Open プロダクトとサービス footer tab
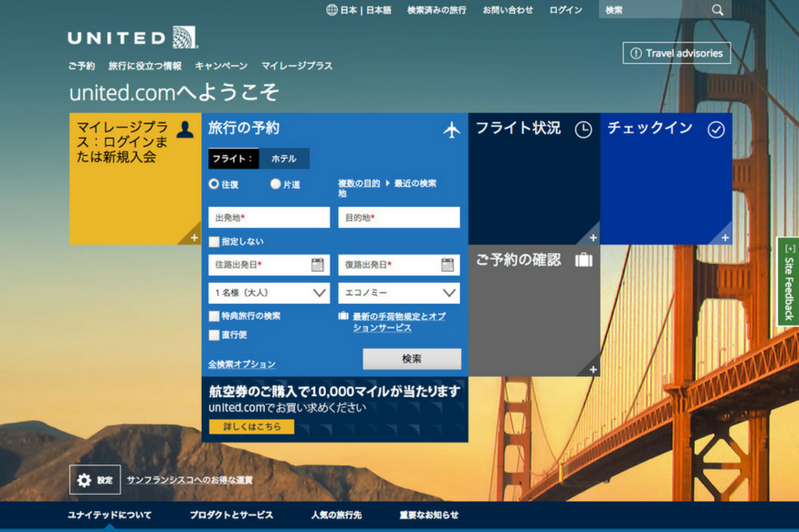The height and width of the screenshot is (532, 799). point(231,515)
